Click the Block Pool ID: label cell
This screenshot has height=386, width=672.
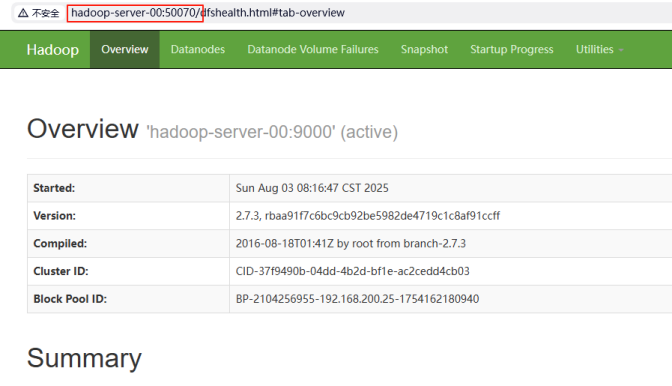click(x=128, y=299)
